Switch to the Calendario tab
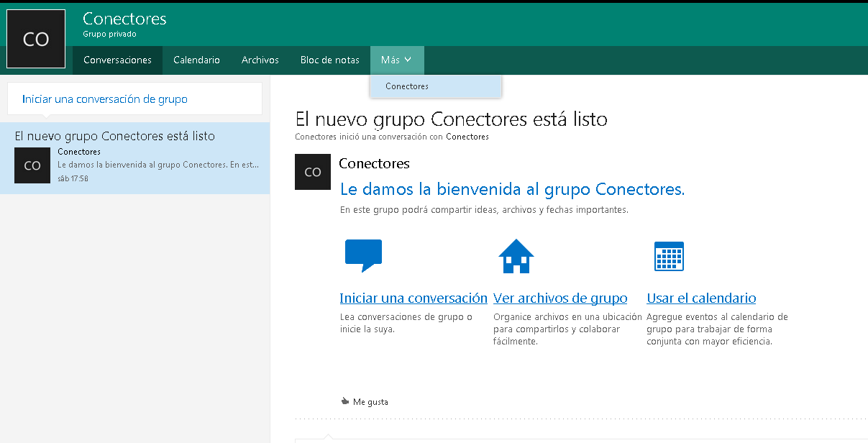868x443 pixels. coord(196,60)
